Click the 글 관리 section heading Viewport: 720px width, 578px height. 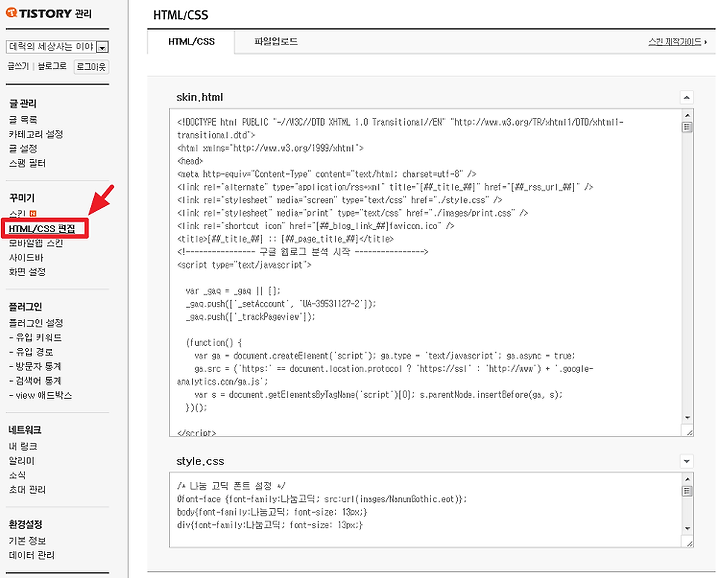point(23,103)
